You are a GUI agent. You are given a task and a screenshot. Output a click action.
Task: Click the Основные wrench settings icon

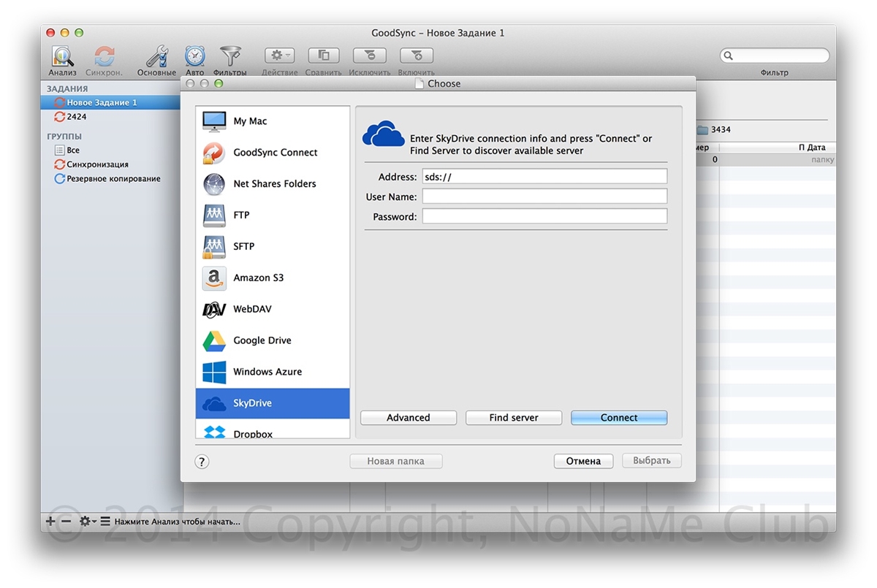click(156, 58)
